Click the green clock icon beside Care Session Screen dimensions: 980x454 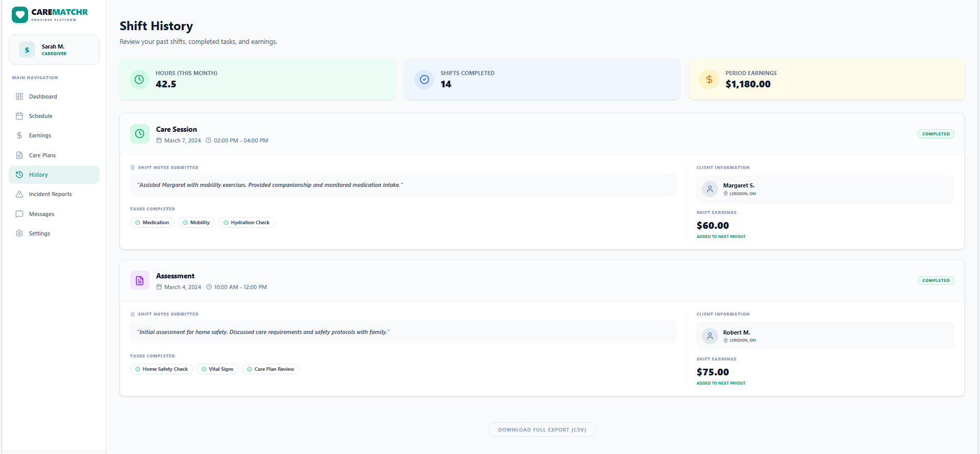[x=140, y=134]
